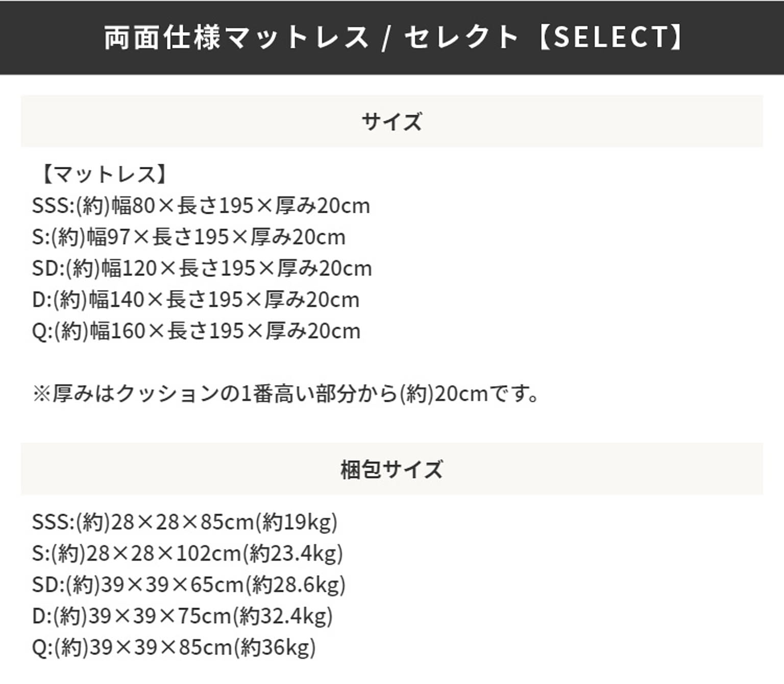Click the Q mattress size line (幅160)
Viewport: 784px width, 684px height.
(x=197, y=332)
